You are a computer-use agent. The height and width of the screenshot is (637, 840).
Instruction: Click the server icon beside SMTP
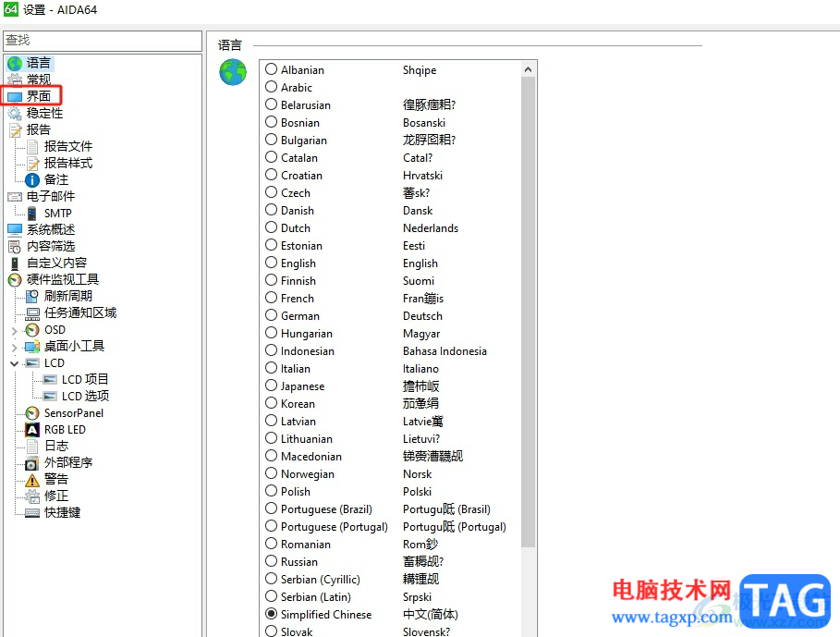(32, 214)
